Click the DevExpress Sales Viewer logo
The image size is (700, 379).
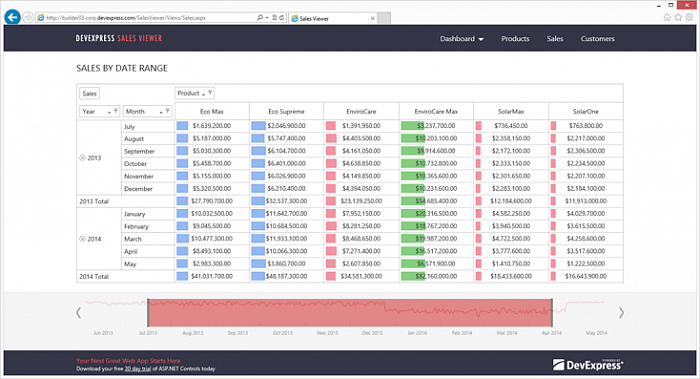[x=119, y=38]
